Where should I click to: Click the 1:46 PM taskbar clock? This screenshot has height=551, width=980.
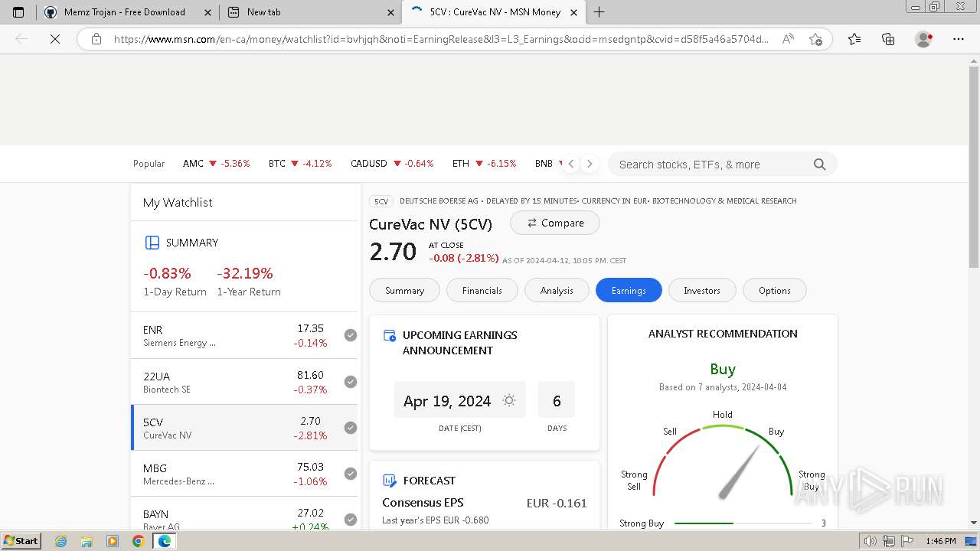pyautogui.click(x=940, y=541)
